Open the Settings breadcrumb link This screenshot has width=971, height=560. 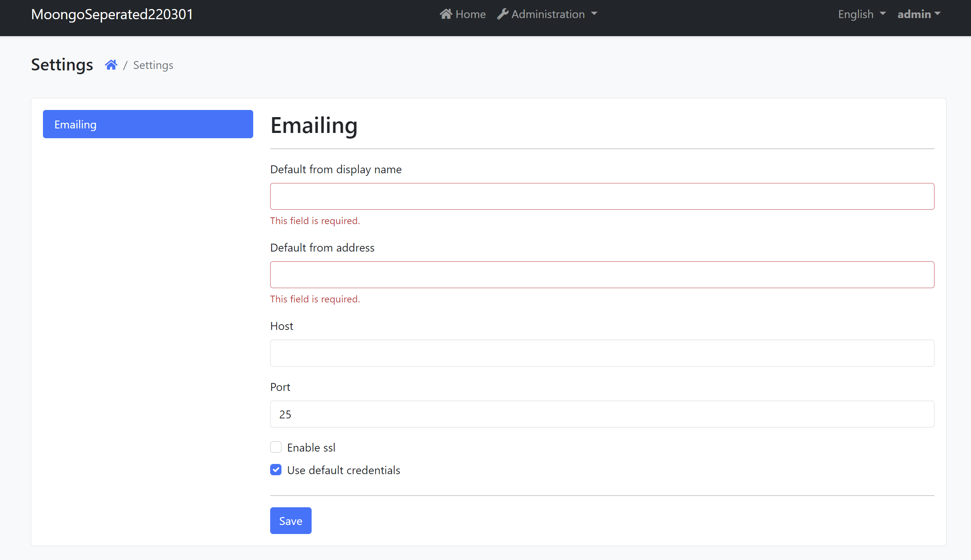pyautogui.click(x=153, y=65)
